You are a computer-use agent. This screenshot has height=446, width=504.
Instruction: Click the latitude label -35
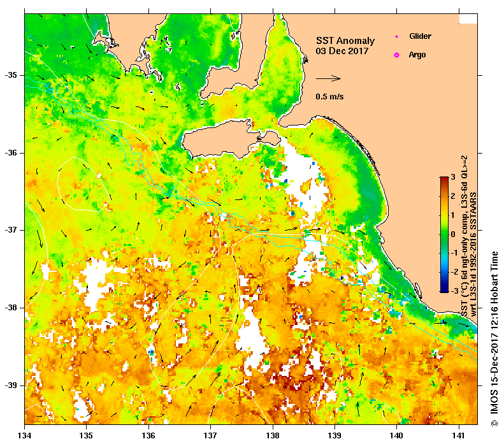(11, 75)
